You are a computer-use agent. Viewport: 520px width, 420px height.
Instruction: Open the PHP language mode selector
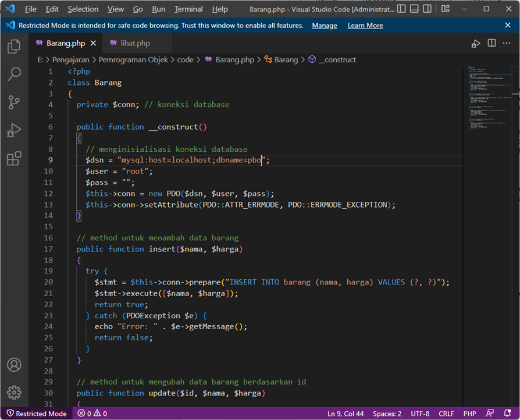469,414
